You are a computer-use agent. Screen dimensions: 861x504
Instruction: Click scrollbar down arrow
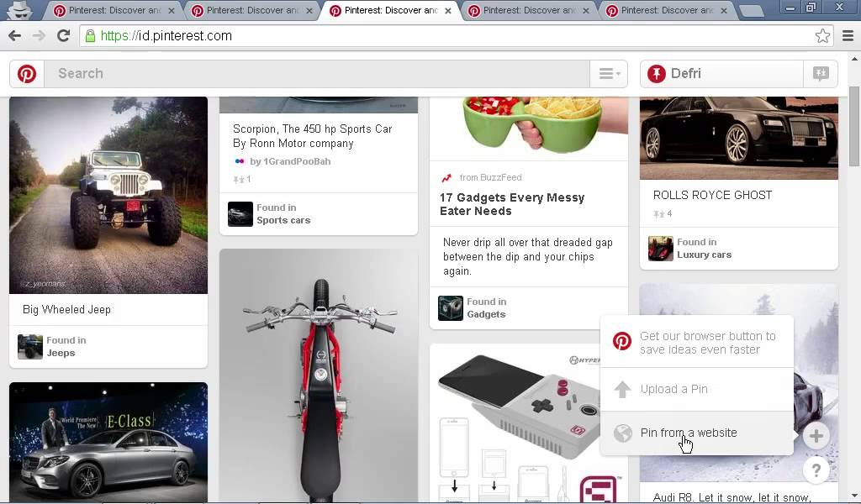click(x=854, y=496)
